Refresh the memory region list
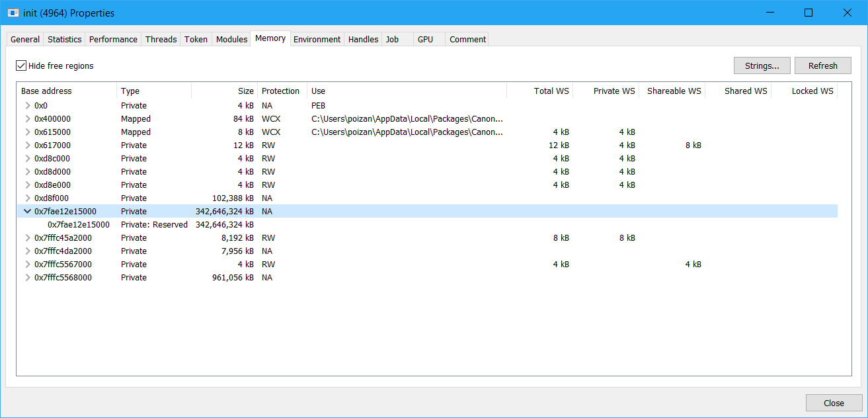Image resolution: width=868 pixels, height=418 pixels. [x=822, y=65]
